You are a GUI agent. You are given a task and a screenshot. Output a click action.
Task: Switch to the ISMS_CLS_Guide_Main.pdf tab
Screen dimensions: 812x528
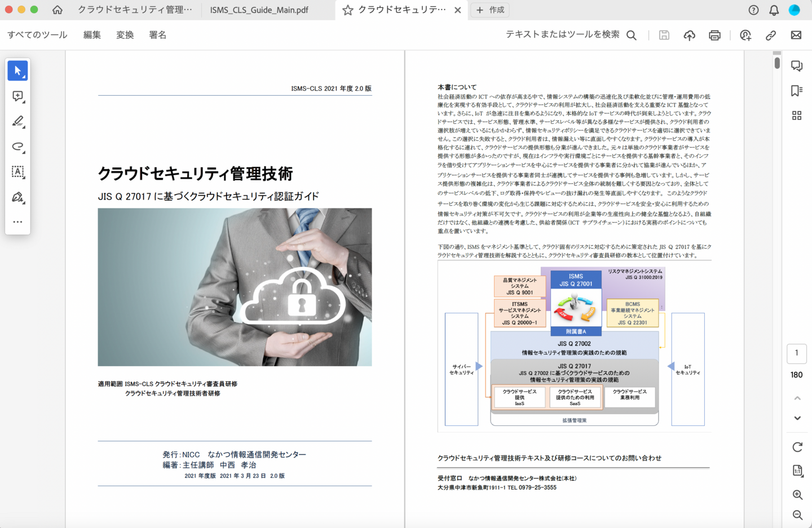click(x=259, y=10)
